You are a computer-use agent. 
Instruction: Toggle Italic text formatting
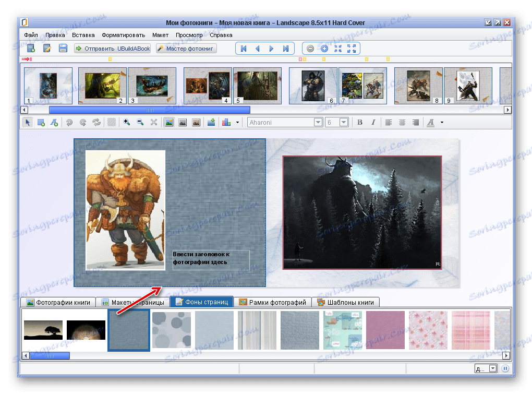373,122
